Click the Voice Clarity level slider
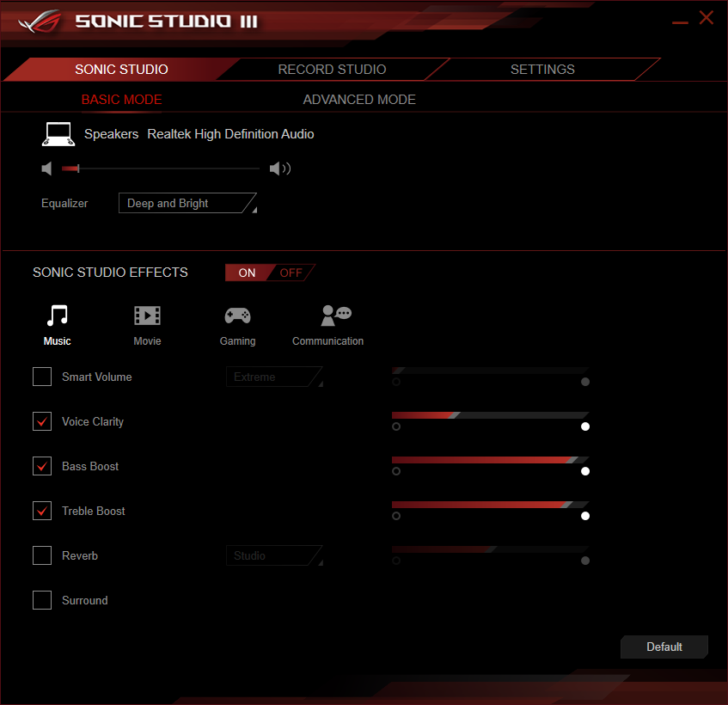Viewport: 728px width, 705px height. point(490,415)
